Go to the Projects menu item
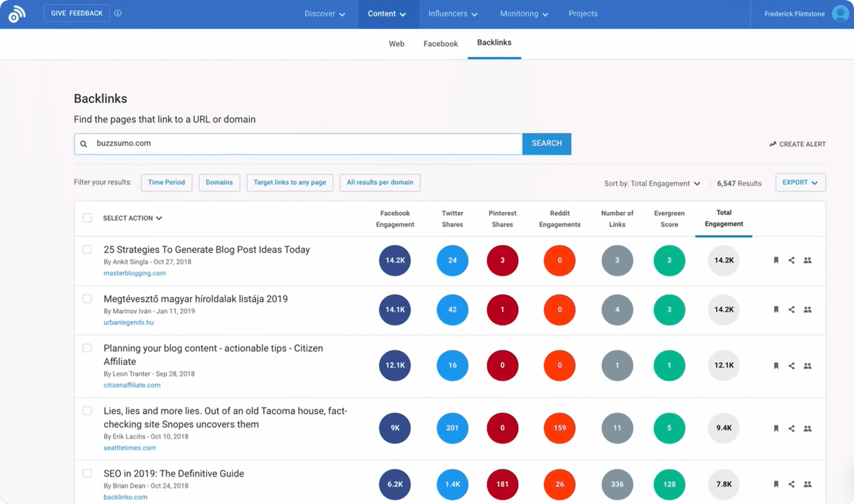Image resolution: width=854 pixels, height=504 pixels. (x=583, y=14)
